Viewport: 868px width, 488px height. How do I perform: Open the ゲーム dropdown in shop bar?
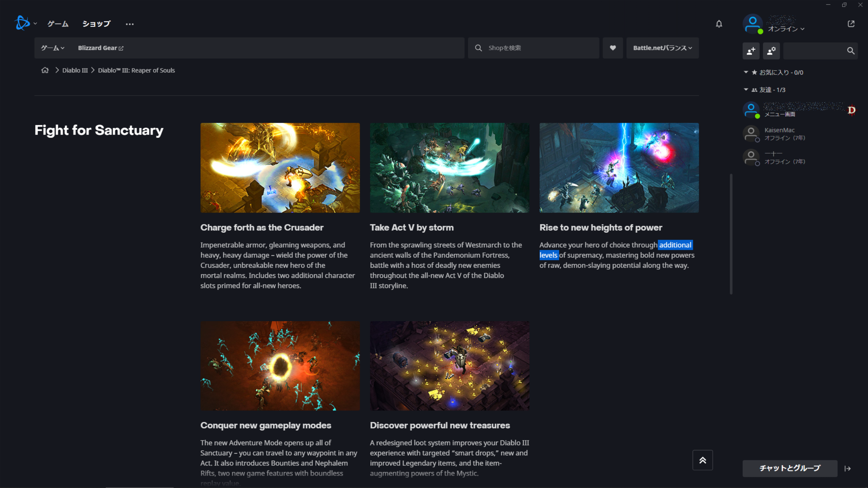(x=53, y=48)
